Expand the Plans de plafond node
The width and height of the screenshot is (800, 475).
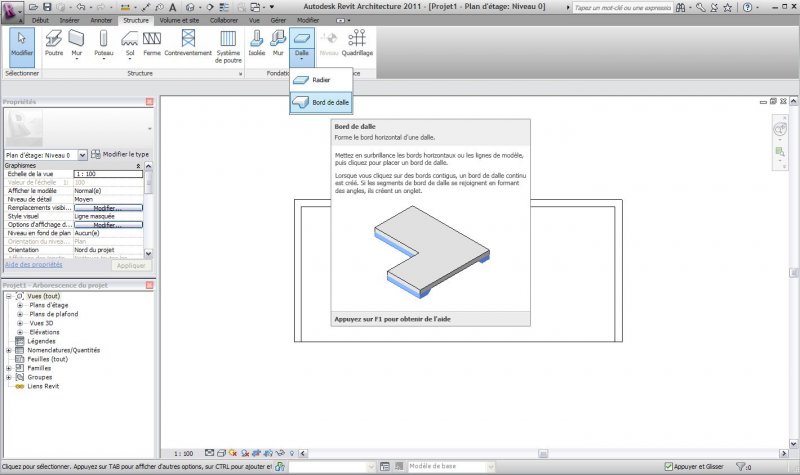[20, 314]
